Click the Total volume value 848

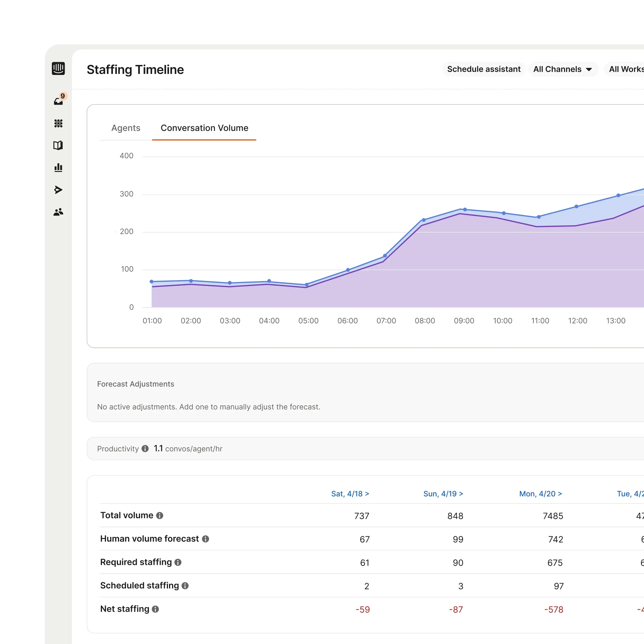[x=455, y=516]
